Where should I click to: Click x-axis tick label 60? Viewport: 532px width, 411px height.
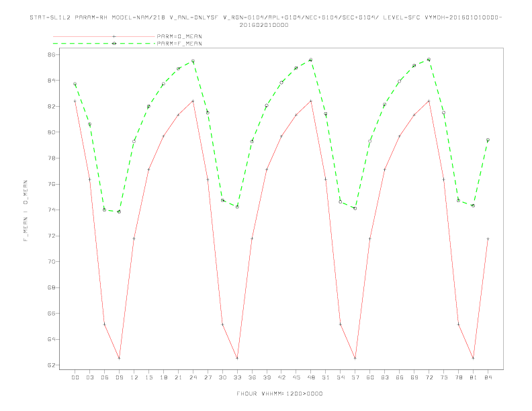(x=370, y=377)
